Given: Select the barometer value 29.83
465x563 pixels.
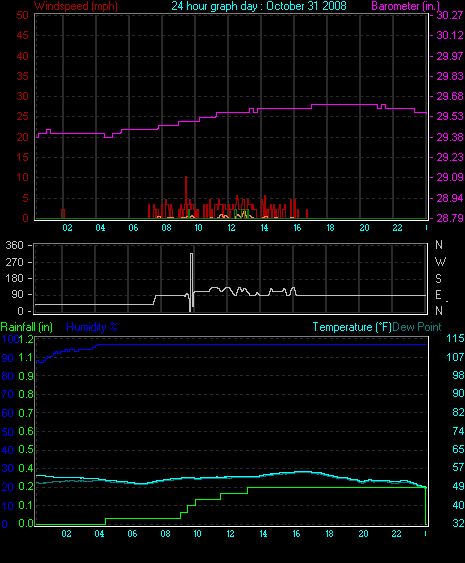Looking at the screenshot, I should click(450, 76).
